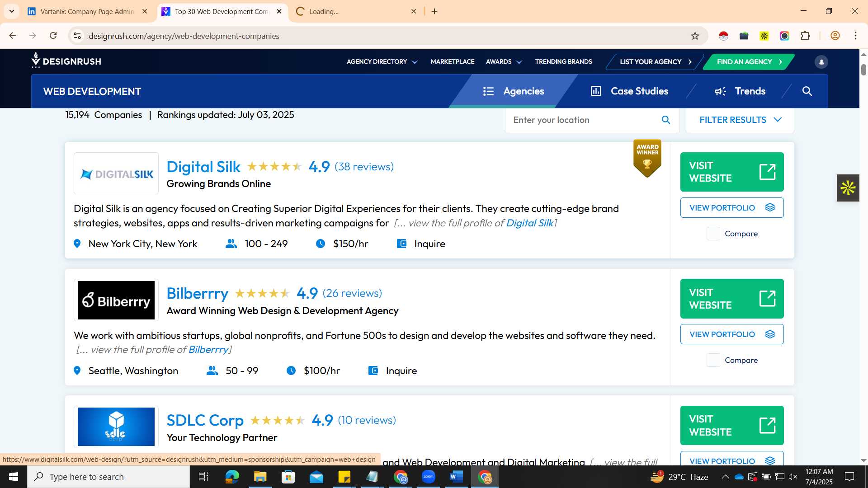868x488 pixels.
Task: Open the Chrome profile icon
Action: (x=835, y=36)
